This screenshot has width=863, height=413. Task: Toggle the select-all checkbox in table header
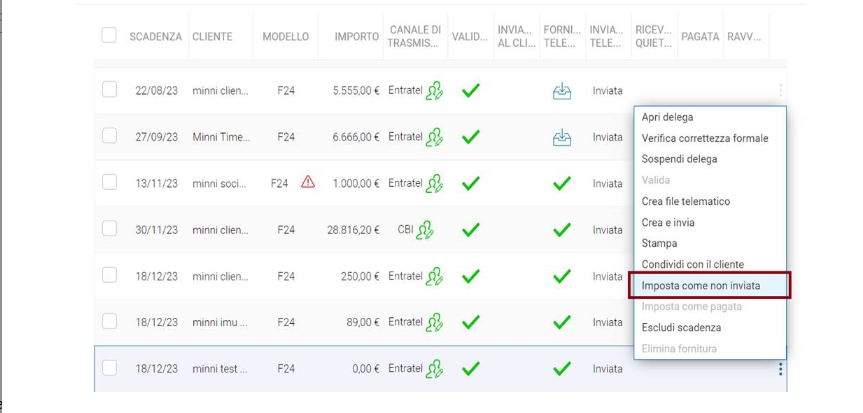(x=109, y=35)
